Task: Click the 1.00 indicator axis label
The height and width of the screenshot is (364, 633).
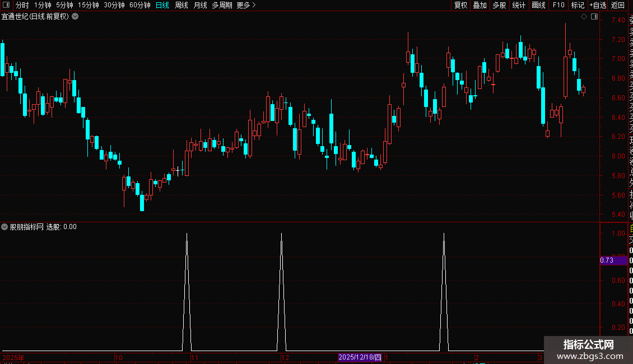Action: 618,234
